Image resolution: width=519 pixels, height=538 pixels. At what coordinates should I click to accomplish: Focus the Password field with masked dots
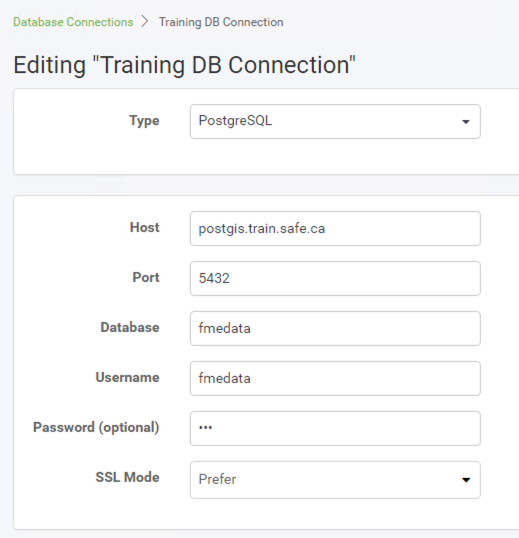click(335, 428)
